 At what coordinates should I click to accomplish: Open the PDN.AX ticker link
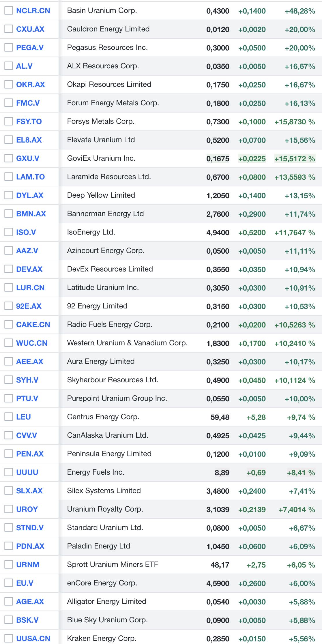tap(30, 546)
